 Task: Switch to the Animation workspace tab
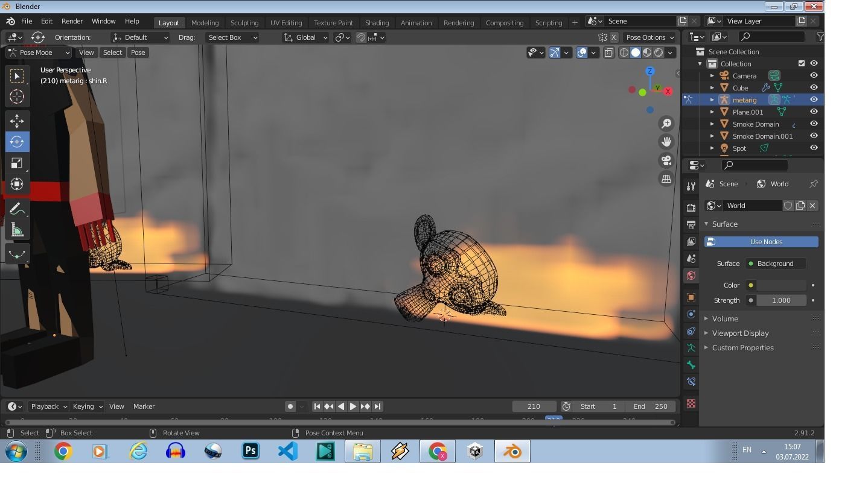[x=416, y=23]
